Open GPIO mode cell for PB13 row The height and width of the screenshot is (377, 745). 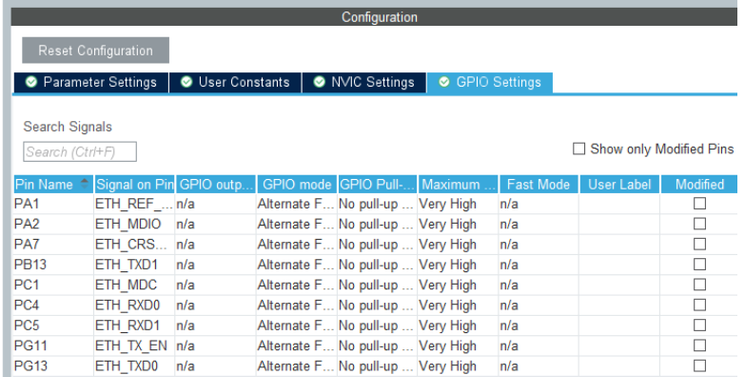click(x=296, y=265)
